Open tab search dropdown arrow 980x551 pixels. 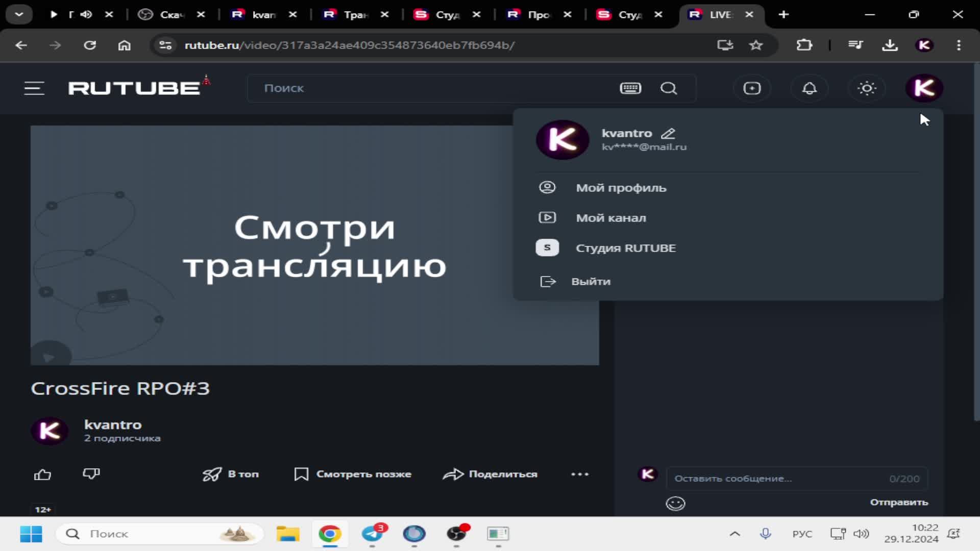pos(19,14)
